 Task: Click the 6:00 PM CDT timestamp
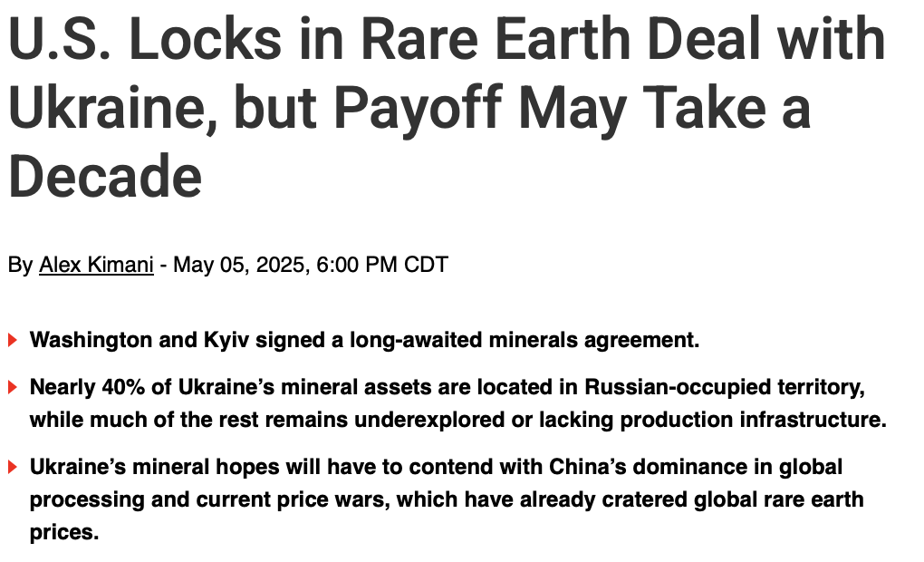coord(382,264)
